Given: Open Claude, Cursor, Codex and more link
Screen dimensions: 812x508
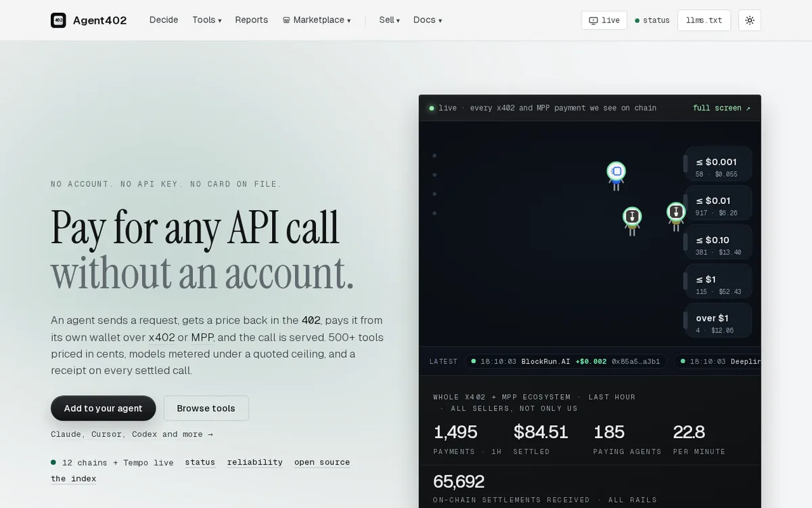Looking at the screenshot, I should 132,434.
